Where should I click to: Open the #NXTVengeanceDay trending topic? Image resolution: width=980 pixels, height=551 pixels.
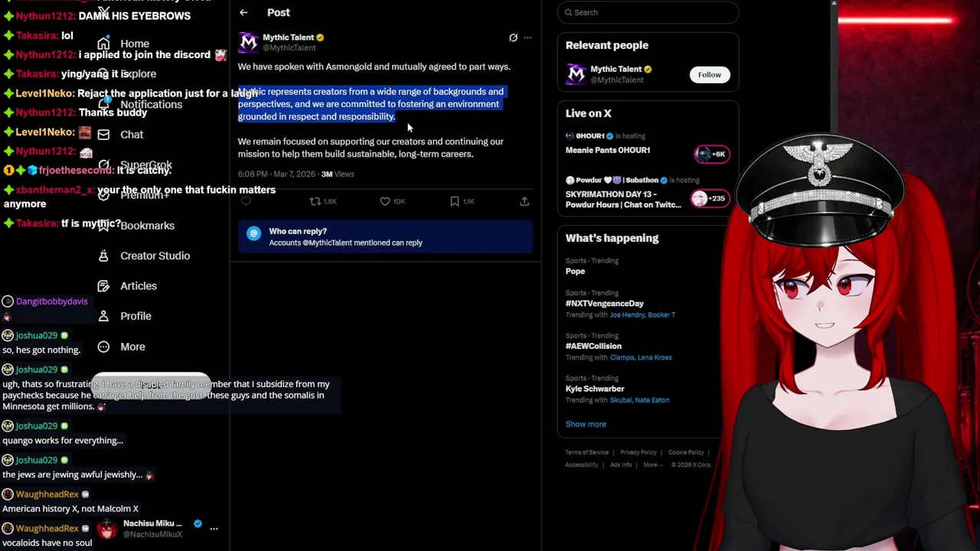tap(604, 304)
